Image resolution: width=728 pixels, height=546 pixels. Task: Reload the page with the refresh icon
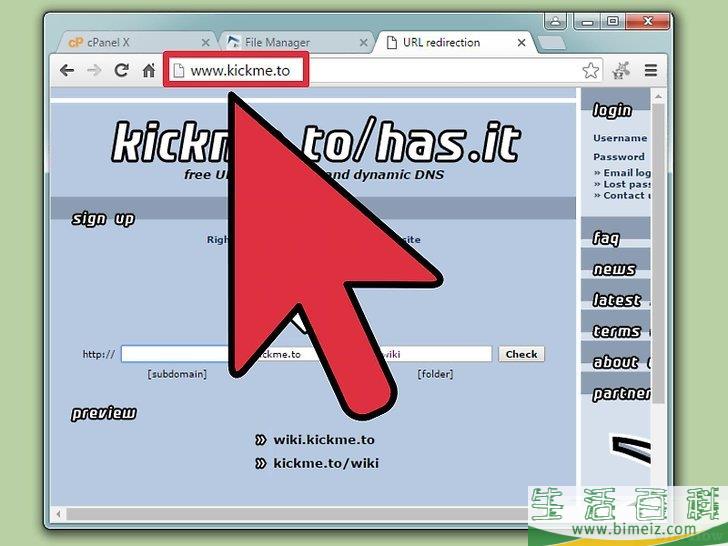tap(122, 71)
